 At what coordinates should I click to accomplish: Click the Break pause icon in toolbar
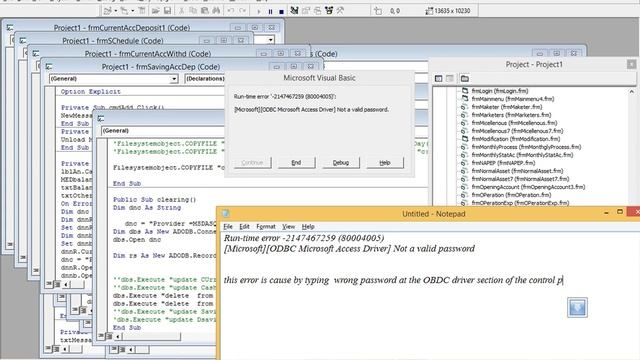270,11
